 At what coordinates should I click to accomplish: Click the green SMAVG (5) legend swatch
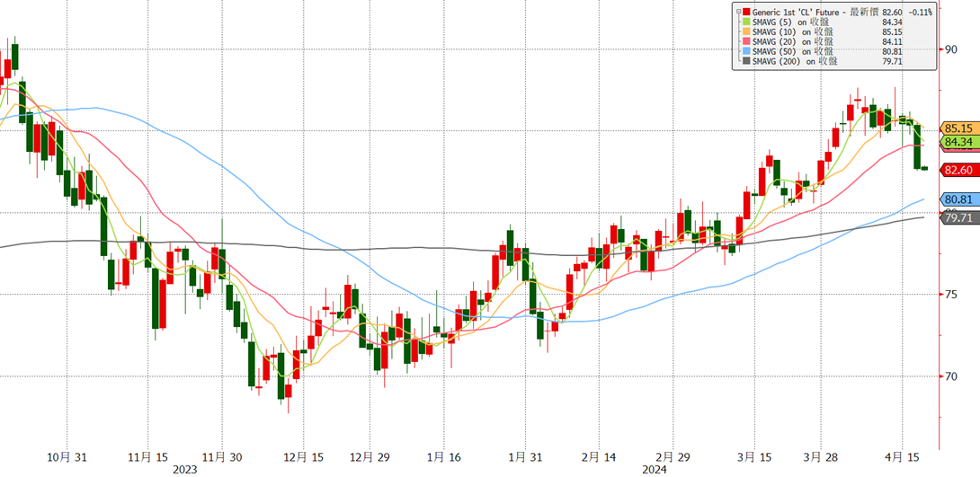tap(746, 22)
